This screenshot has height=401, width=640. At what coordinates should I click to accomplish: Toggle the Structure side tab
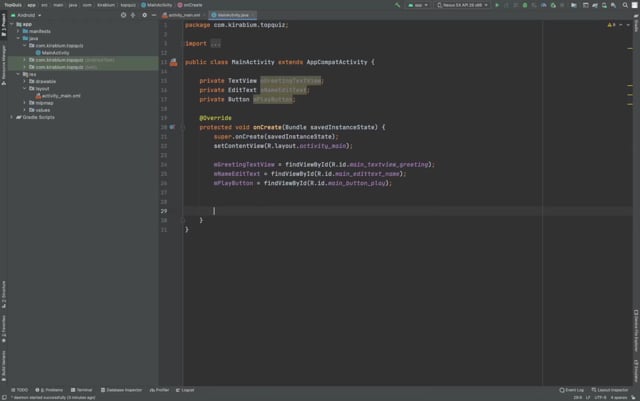click(x=4, y=294)
